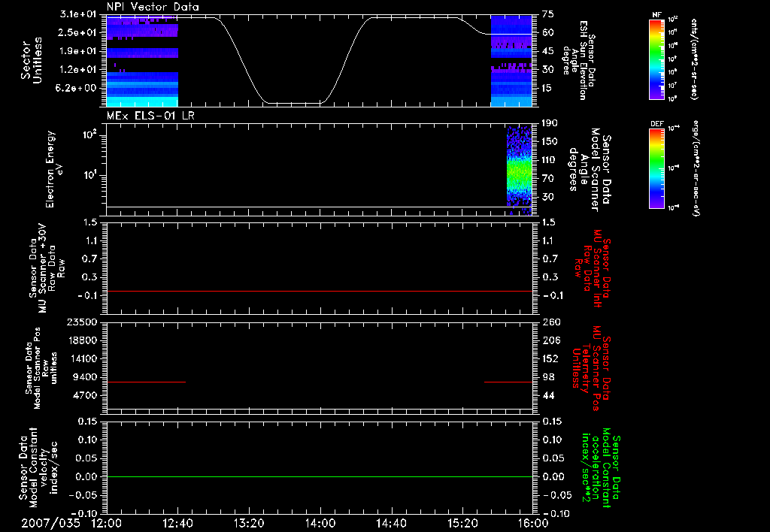Click the 13:20 time tick label

coord(249,523)
